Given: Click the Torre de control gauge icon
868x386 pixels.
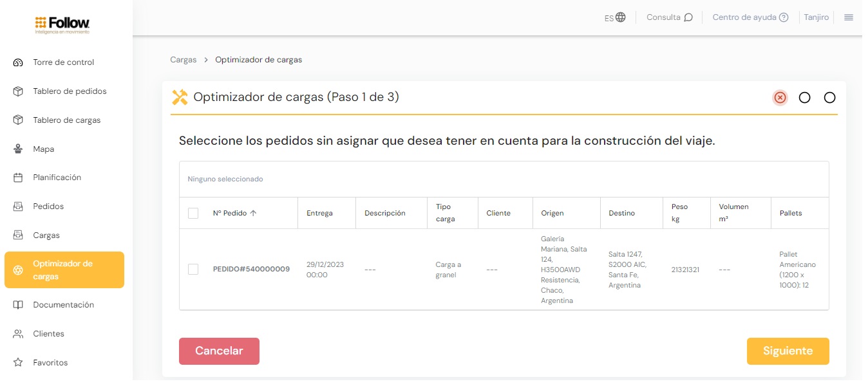Looking at the screenshot, I should [x=18, y=62].
